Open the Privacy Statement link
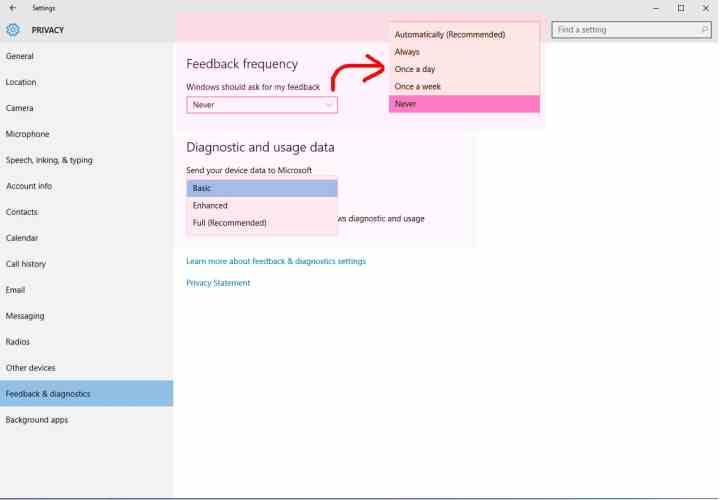The width and height of the screenshot is (720, 500). [x=218, y=283]
